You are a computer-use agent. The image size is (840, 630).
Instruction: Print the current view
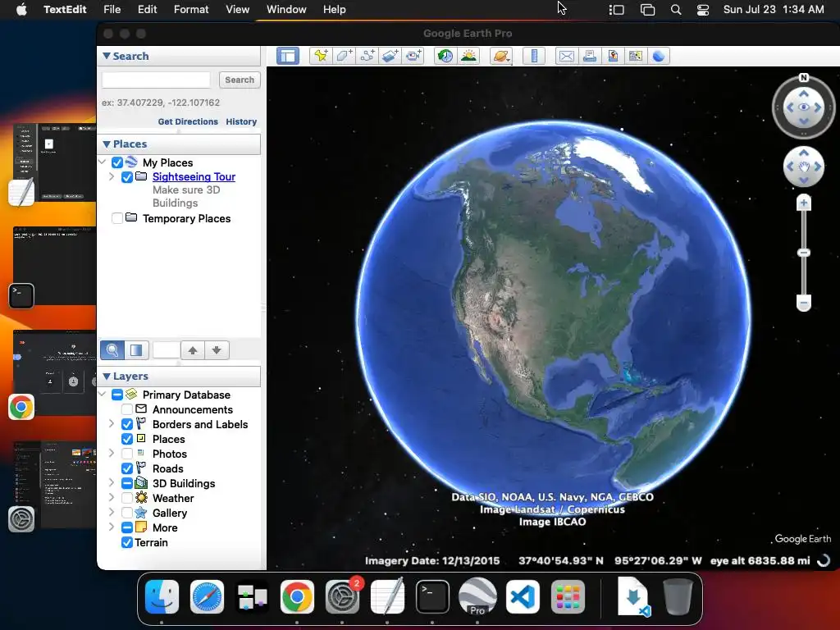pyautogui.click(x=589, y=57)
